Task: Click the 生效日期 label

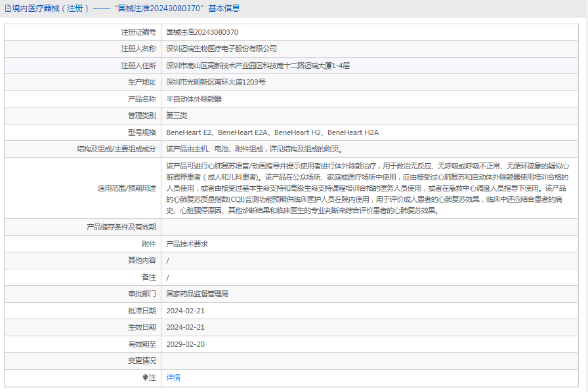Action: (142, 327)
